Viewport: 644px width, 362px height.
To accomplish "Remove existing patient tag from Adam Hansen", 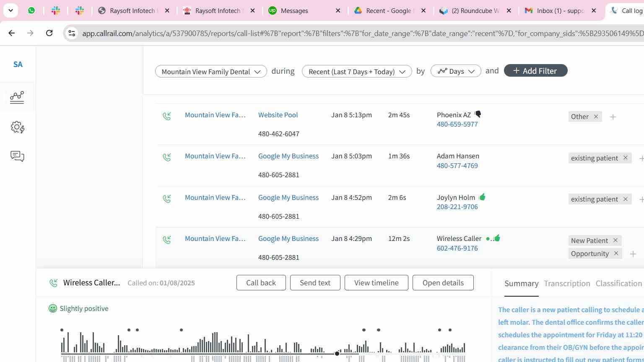I will pos(625,158).
